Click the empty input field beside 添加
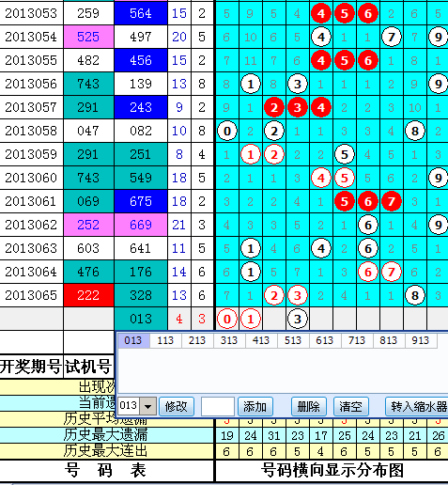Viewport: 448px width, 485px height. click(x=218, y=407)
